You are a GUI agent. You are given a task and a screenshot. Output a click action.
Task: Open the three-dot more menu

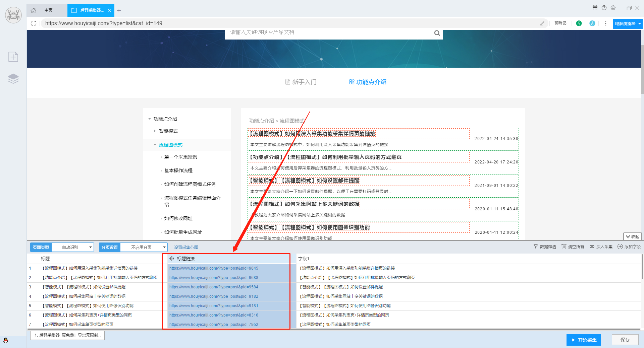[x=606, y=23]
